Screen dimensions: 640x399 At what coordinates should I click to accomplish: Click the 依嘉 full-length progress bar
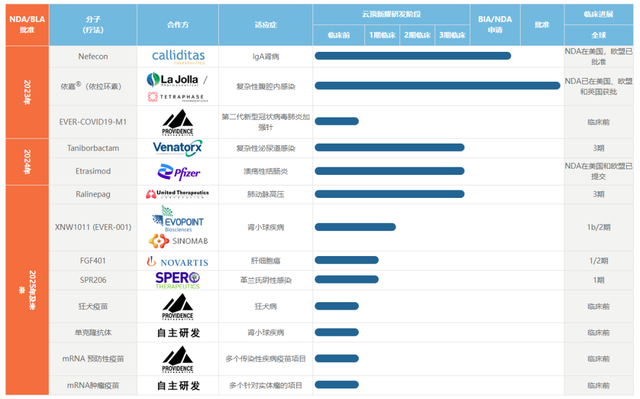pos(438,85)
